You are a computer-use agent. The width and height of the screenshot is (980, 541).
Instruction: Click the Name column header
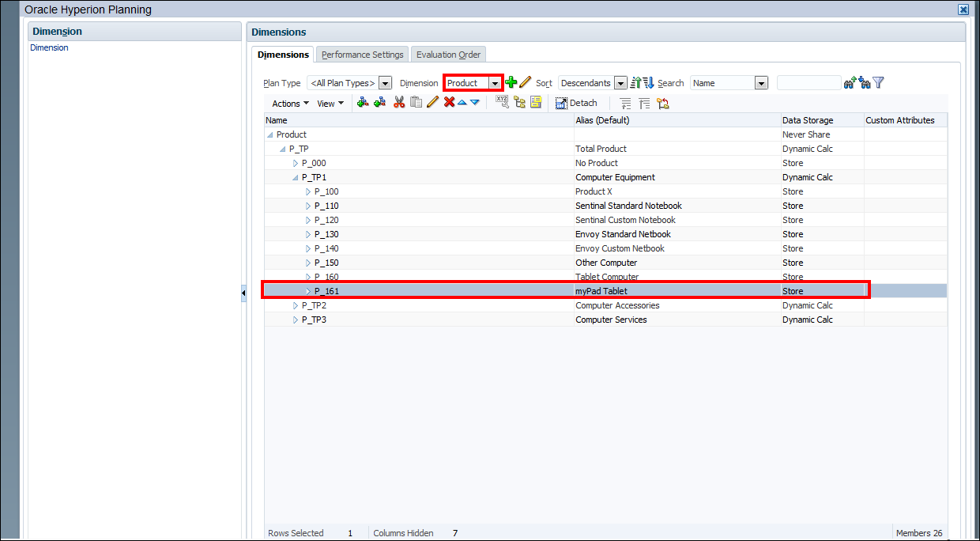click(x=419, y=120)
